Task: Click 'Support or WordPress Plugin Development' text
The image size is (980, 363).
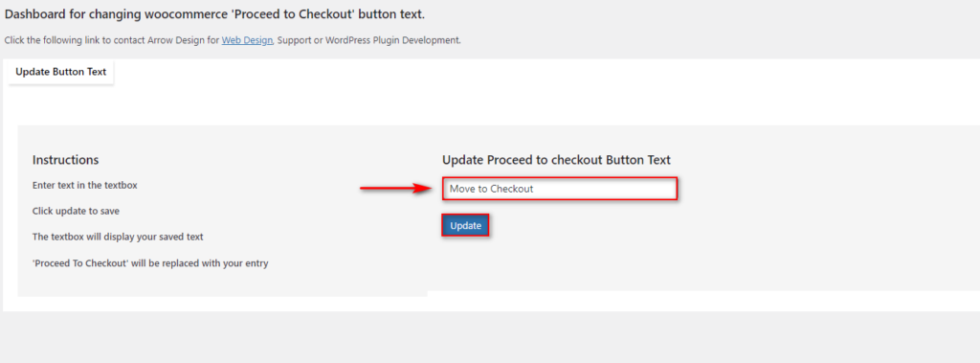Action: coord(368,40)
